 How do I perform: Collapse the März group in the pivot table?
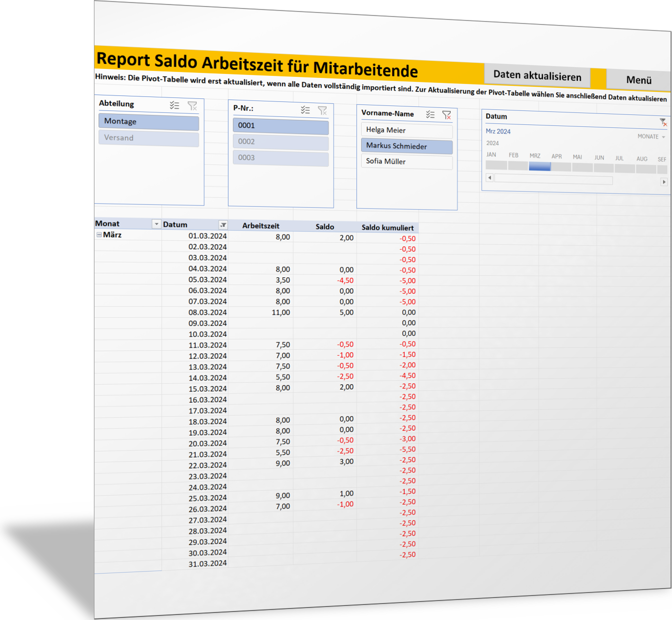point(99,235)
